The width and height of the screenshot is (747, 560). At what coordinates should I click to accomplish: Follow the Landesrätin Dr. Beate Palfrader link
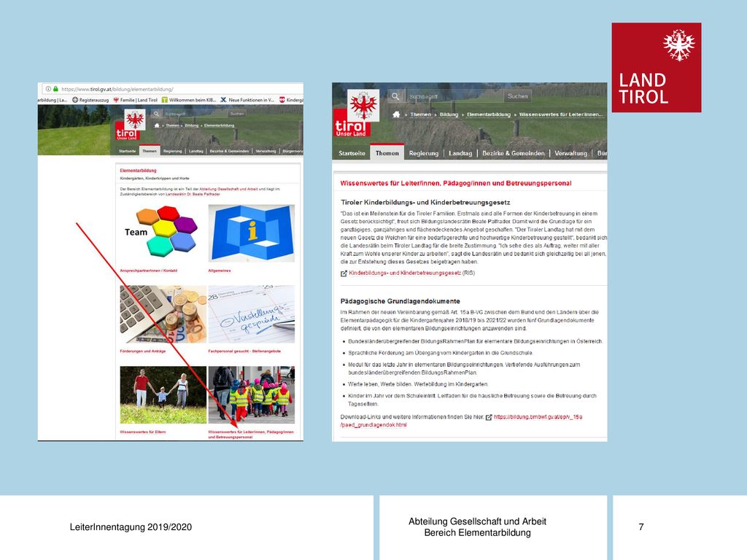pyautogui.click(x=193, y=194)
